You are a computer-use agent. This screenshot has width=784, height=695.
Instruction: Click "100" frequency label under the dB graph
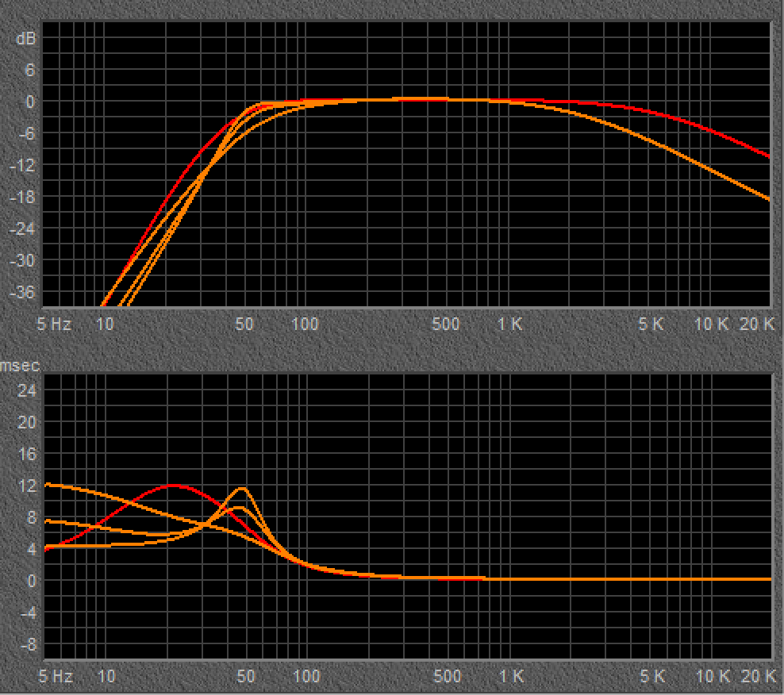pyautogui.click(x=305, y=324)
